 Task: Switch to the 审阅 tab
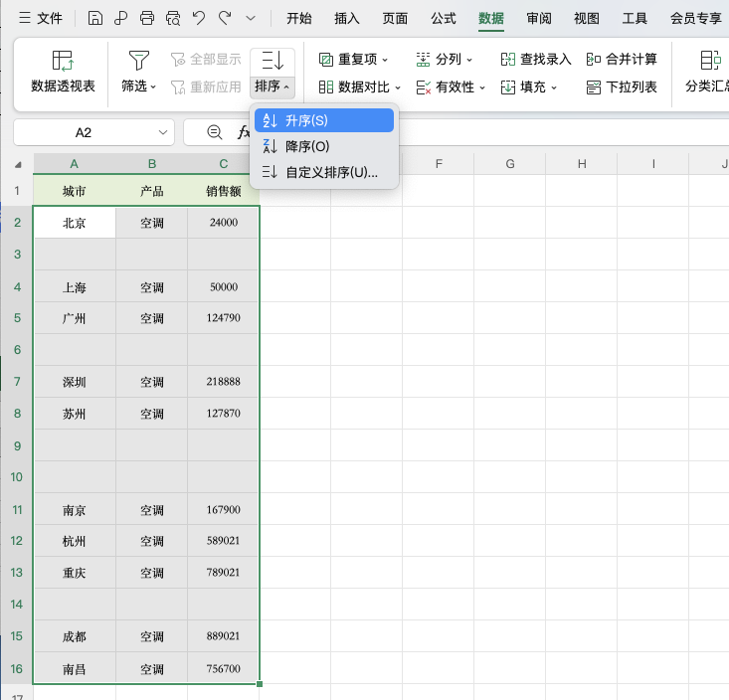click(539, 19)
